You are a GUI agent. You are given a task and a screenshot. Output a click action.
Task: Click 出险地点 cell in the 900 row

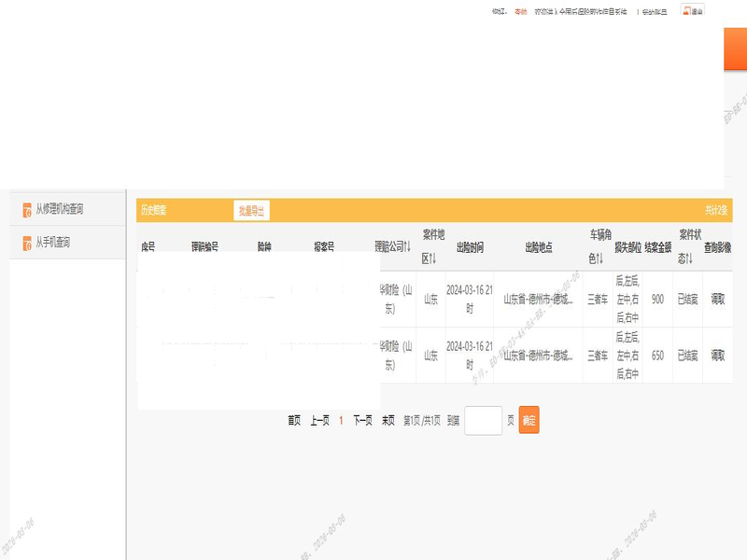538,299
